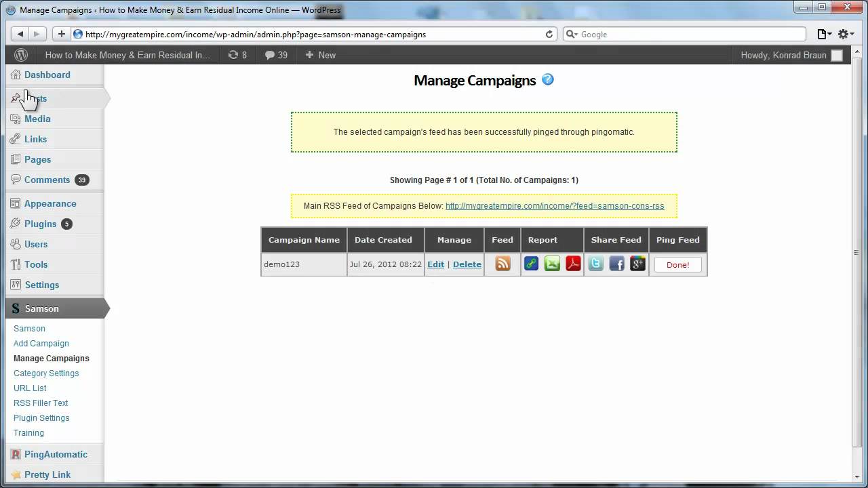Open the link report icon

pos(532,264)
